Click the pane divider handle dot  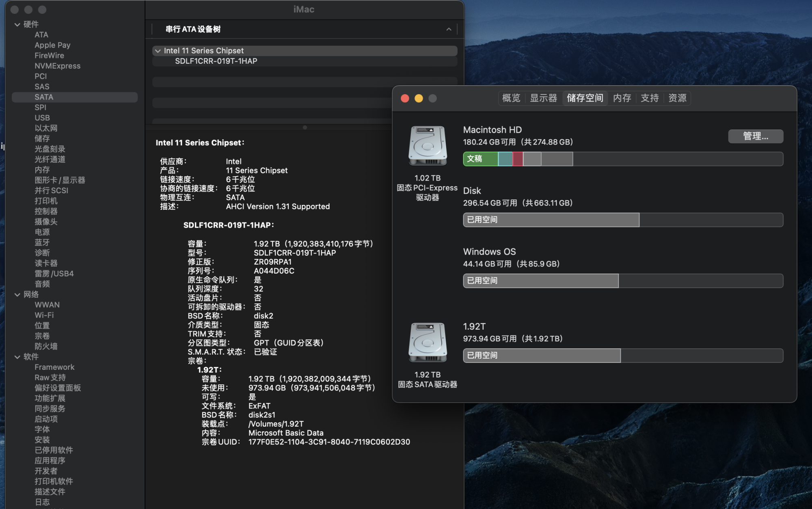coord(305,127)
